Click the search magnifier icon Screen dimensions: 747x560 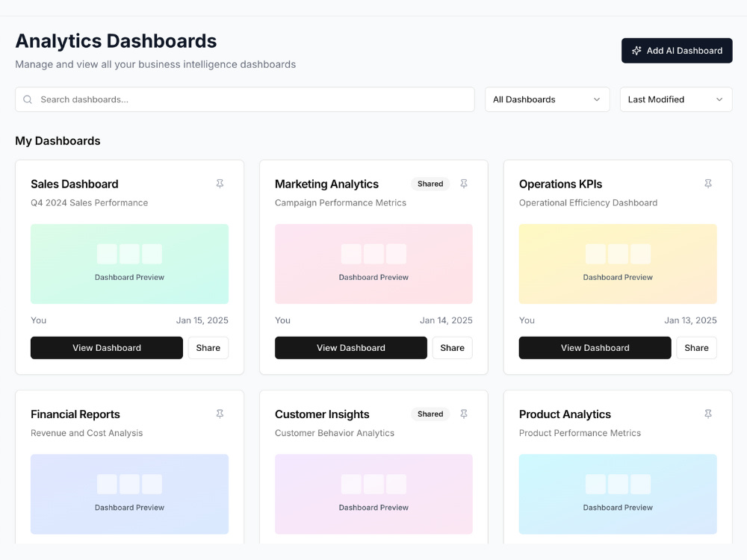point(28,99)
